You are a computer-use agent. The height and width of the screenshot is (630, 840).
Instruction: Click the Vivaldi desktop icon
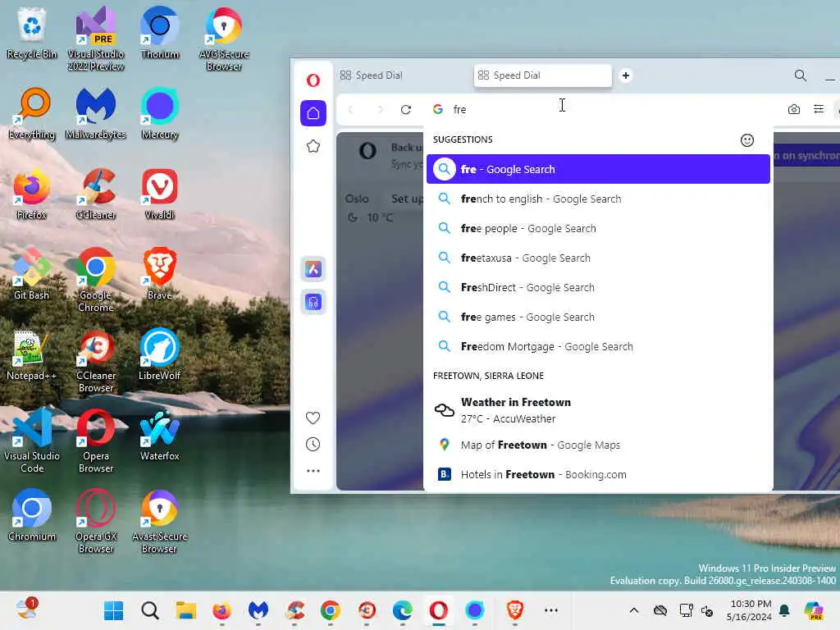coord(160,194)
